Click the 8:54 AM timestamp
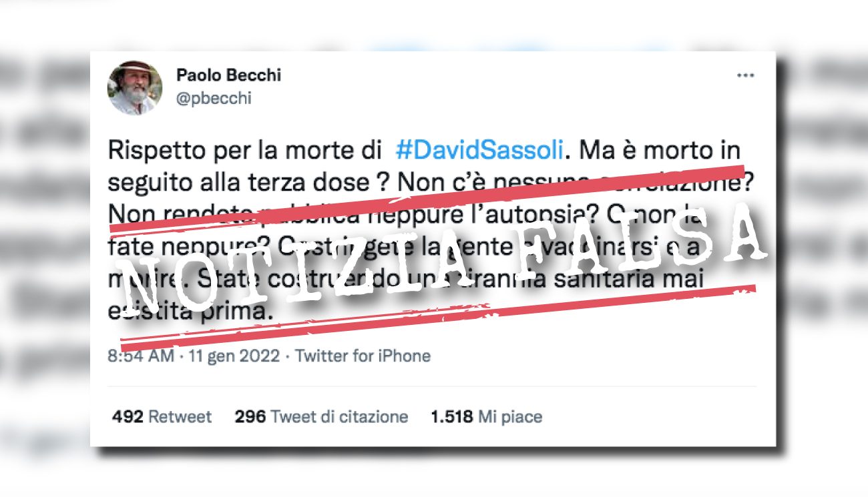 [141, 356]
